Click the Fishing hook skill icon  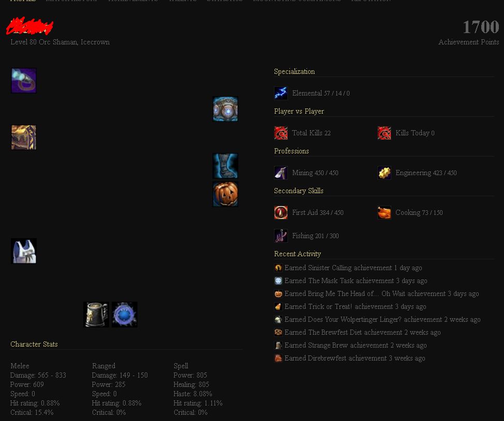point(281,236)
